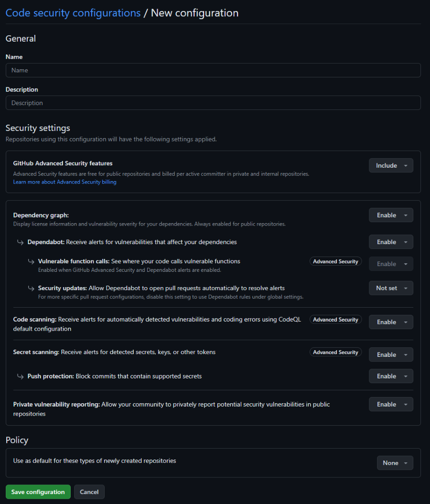Click the Advanced Security badge beside Vulnerable function calls
The image size is (430, 504).
pos(335,261)
